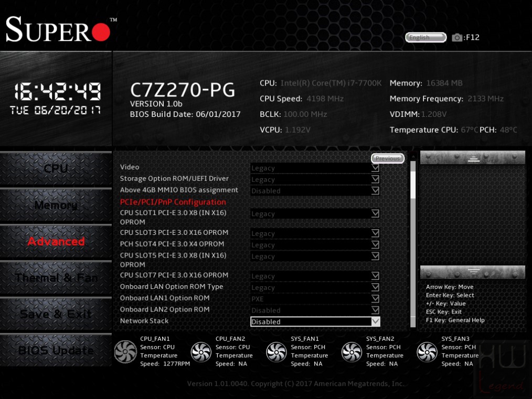Click the CPU SLOT7 PCI-E 3.0 X16 OPROM label
The height and width of the screenshot is (399, 532).
pyautogui.click(x=174, y=275)
